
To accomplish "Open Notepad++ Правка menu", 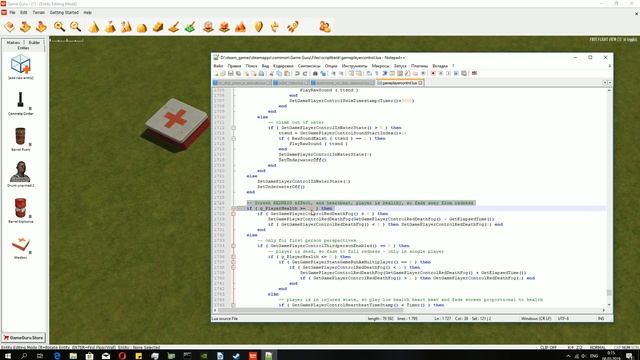I will 234,66.
